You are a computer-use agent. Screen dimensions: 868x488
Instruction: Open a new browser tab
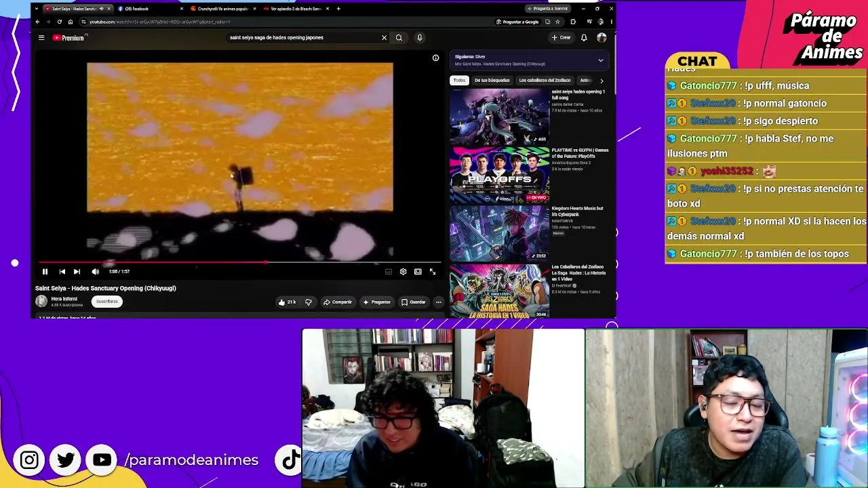339,9
